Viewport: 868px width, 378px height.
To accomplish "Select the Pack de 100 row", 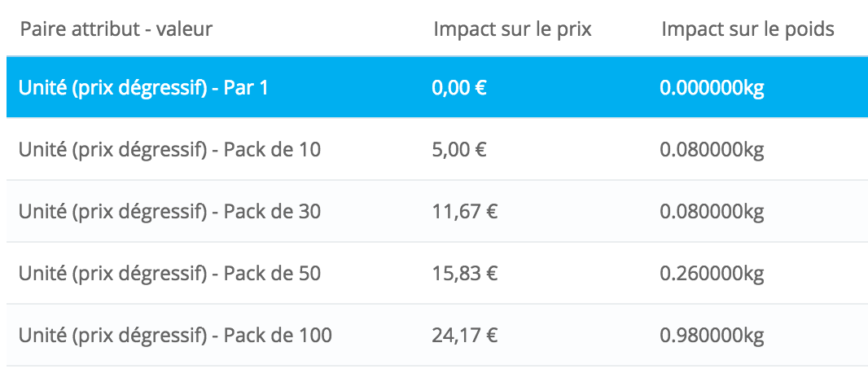I will (x=437, y=336).
